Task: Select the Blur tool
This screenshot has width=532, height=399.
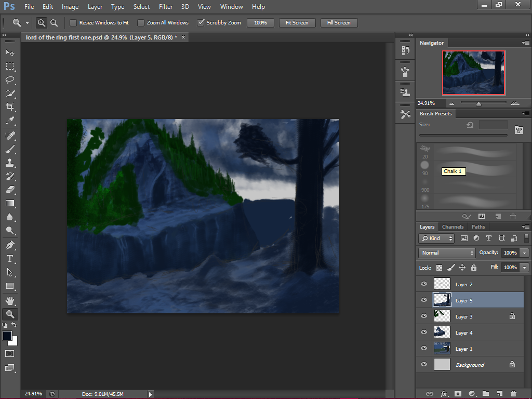Action: click(10, 217)
